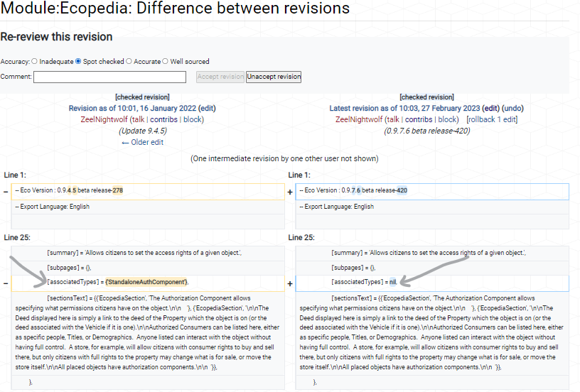Open the Latest revision 27 February 2023 link
580x392 pixels.
pos(404,108)
